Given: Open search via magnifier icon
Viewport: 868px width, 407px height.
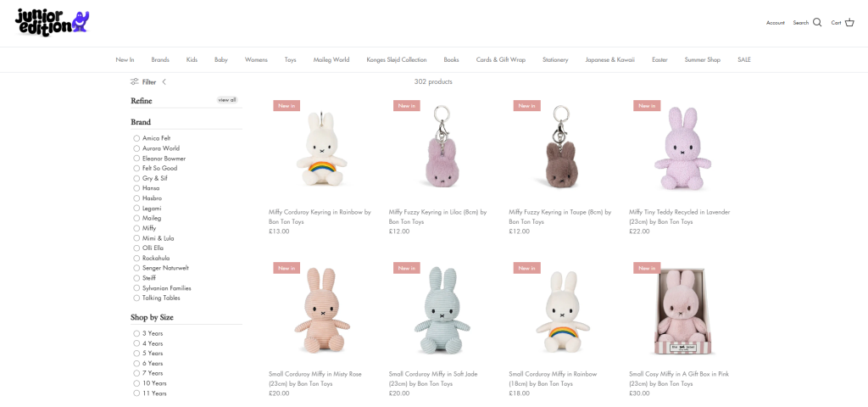Looking at the screenshot, I should pos(817,23).
